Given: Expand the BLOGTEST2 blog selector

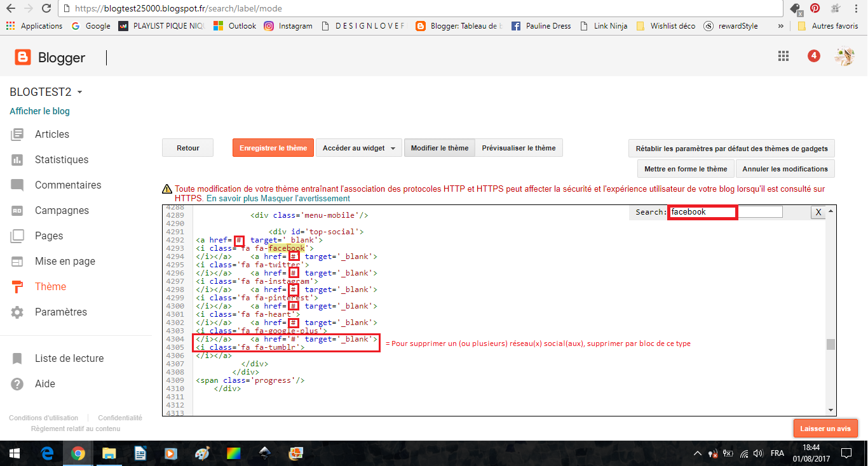Looking at the screenshot, I should [x=79, y=93].
